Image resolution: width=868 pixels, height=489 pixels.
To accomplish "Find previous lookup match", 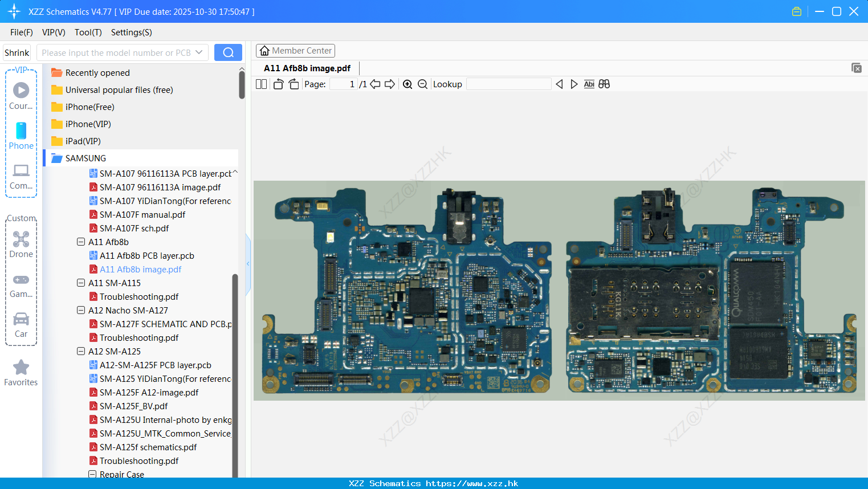I will (559, 84).
